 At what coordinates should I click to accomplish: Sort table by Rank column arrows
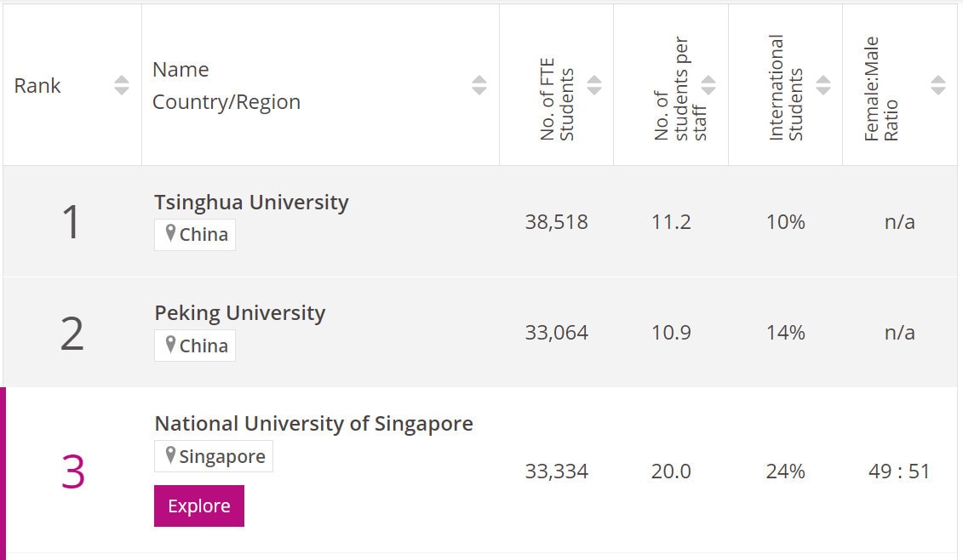coord(122,85)
